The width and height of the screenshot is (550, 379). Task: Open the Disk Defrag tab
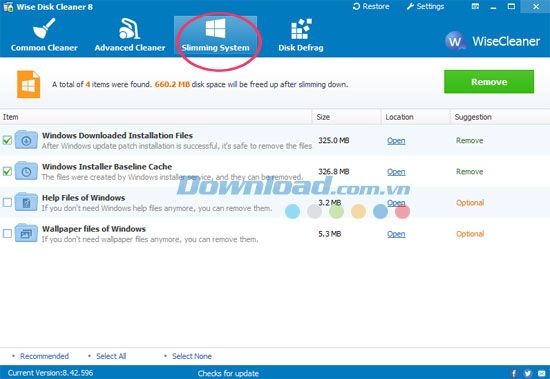(x=301, y=36)
